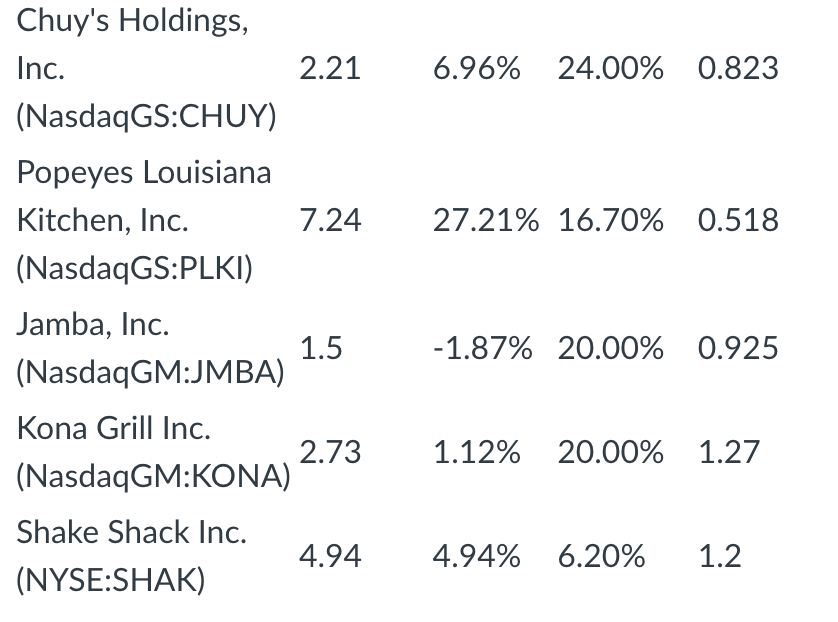Select Kona Grill Inc. name
This screenshot has height=622, width=838.
(x=113, y=428)
